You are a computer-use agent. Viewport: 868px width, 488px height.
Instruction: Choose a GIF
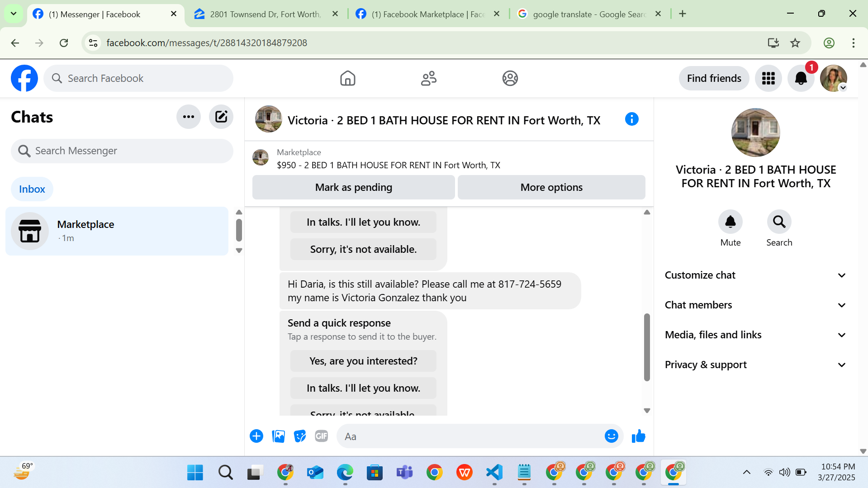tap(322, 436)
